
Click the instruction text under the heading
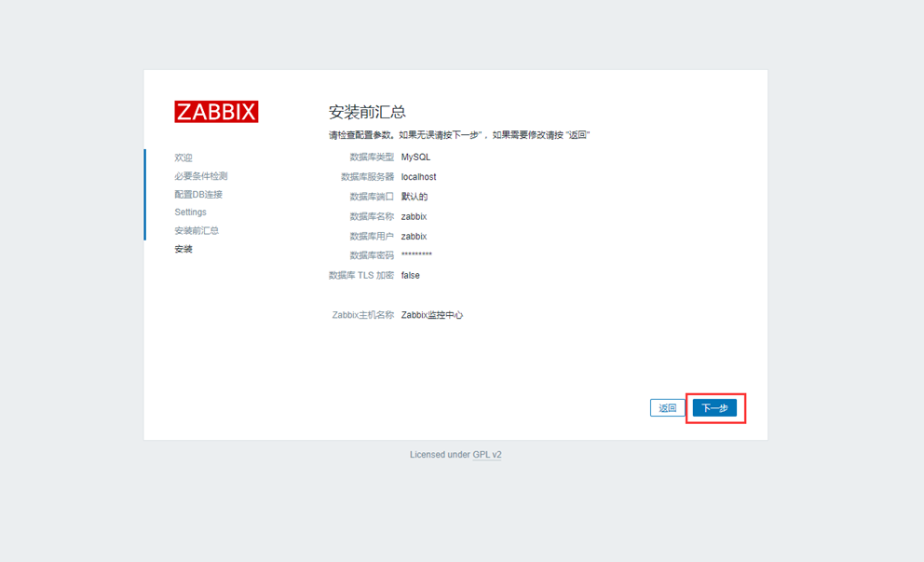coord(459,135)
